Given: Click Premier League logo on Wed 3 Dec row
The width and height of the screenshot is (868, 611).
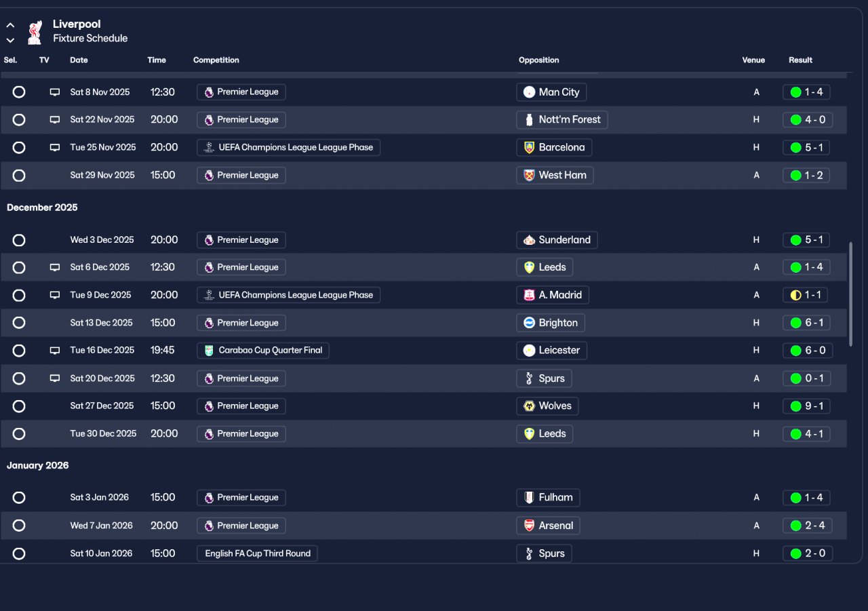Looking at the screenshot, I should tap(209, 240).
